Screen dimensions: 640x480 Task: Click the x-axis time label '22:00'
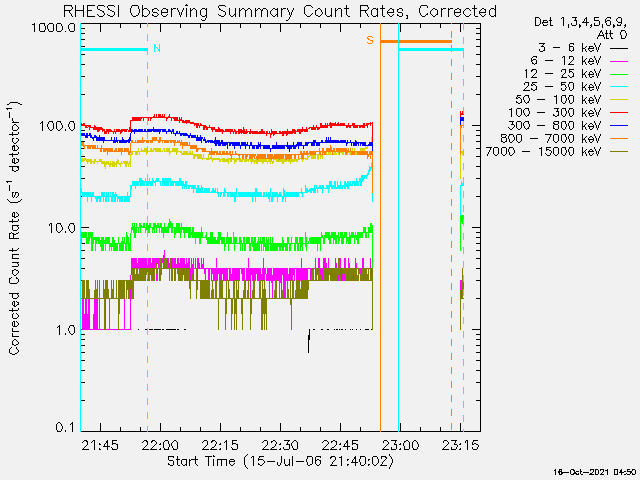(160, 445)
